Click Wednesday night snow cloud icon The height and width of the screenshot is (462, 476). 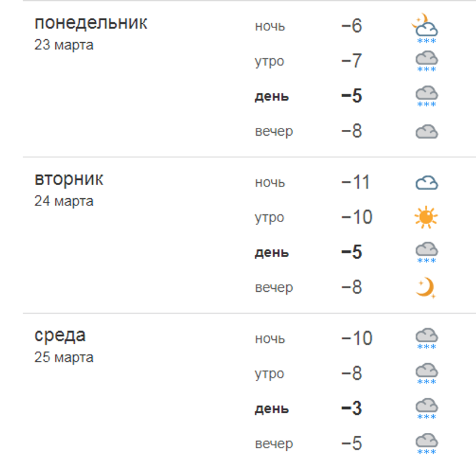click(427, 338)
